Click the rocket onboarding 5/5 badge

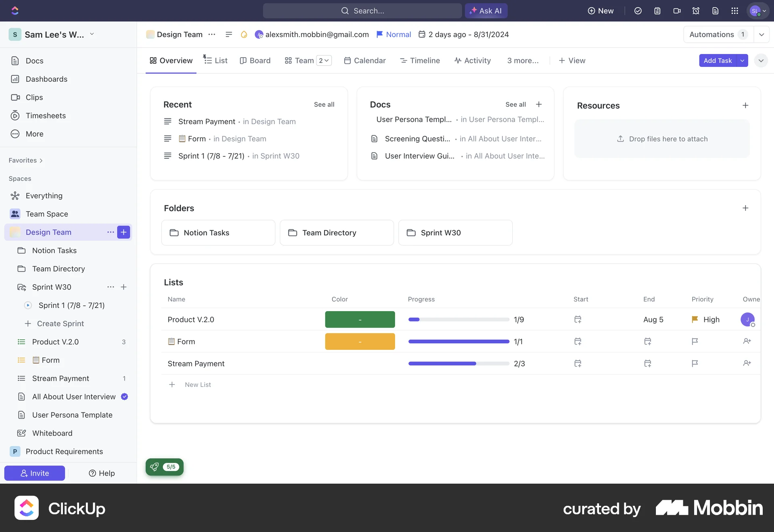coord(164,467)
